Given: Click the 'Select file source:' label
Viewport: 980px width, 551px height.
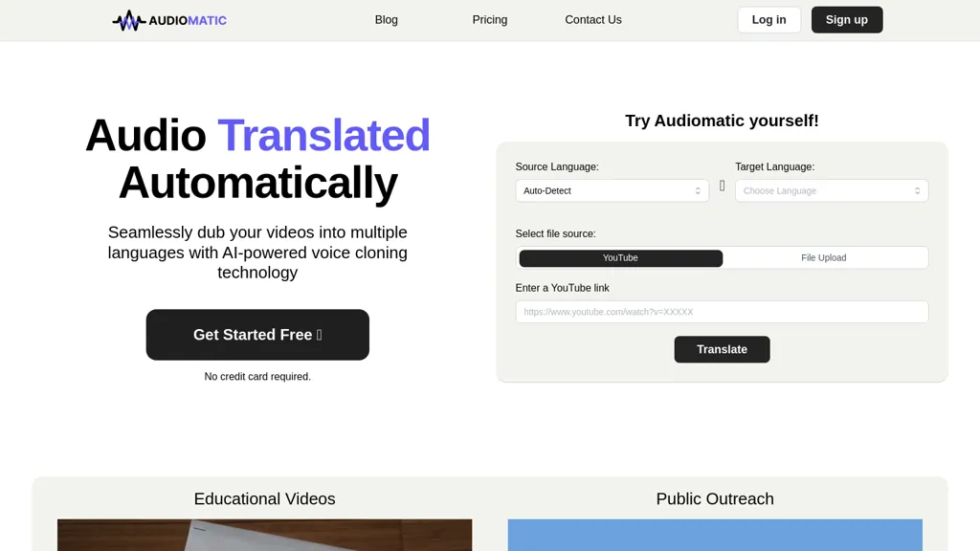Looking at the screenshot, I should tap(556, 233).
